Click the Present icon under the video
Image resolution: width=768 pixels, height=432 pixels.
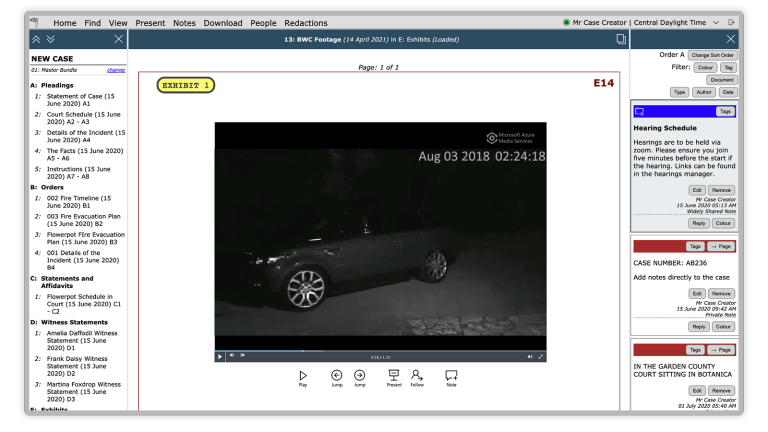(x=393, y=375)
